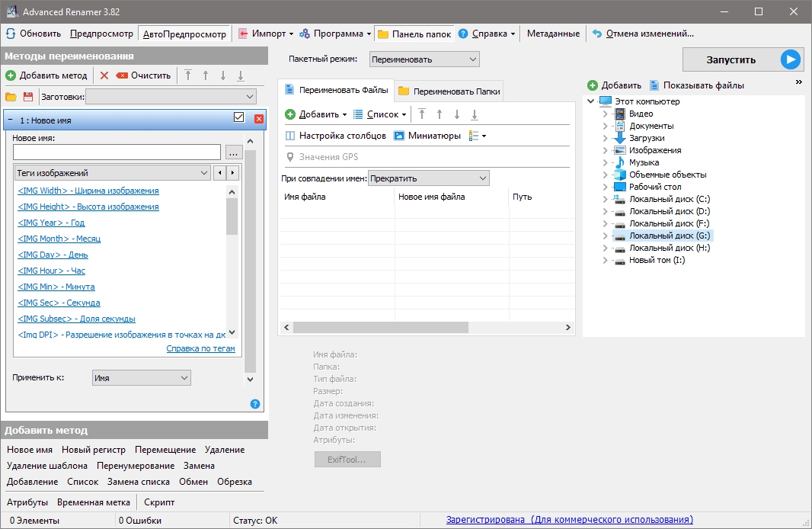Move method up arrow in methods toolbar
The height and width of the screenshot is (529, 812).
click(206, 75)
